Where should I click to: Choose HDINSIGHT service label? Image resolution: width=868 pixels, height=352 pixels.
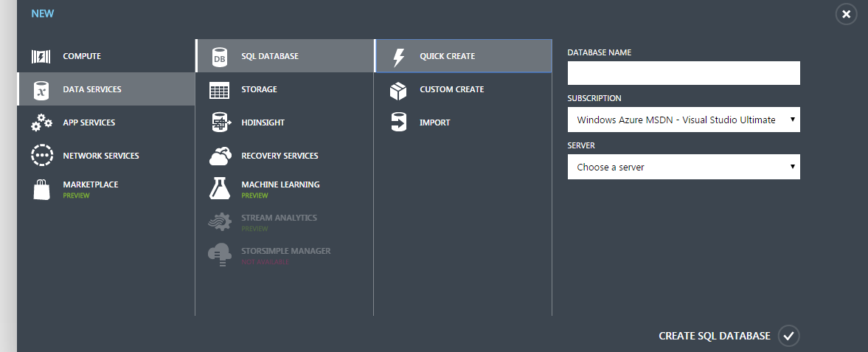263,123
